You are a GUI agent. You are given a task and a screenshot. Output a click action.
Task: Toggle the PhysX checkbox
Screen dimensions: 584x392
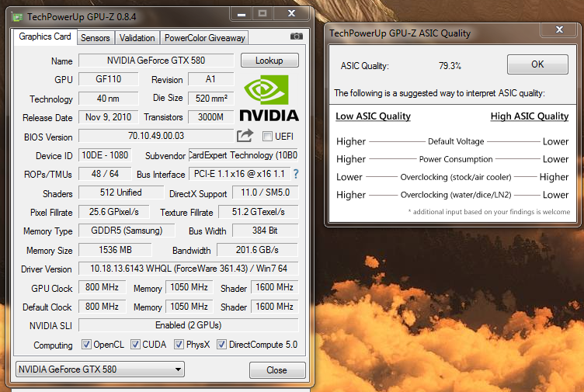pos(179,345)
